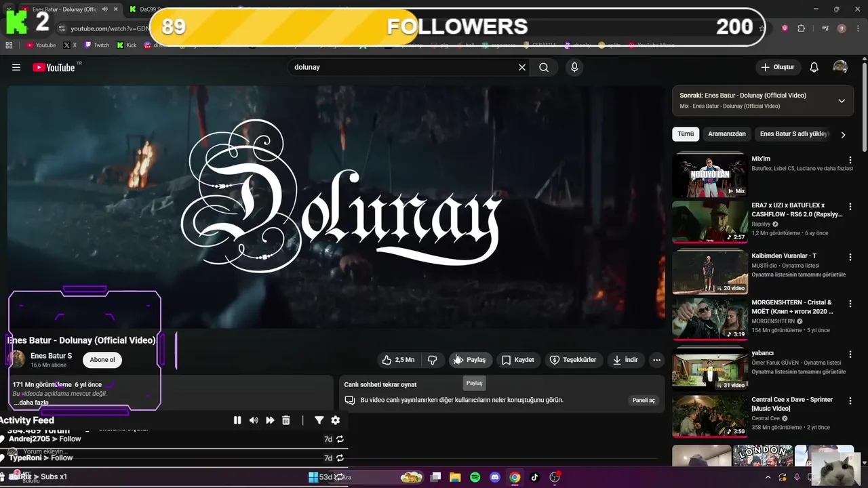Open the ERA7 x UZI thumbnail
Image resolution: width=868 pixels, height=488 pixels.
pos(709,222)
